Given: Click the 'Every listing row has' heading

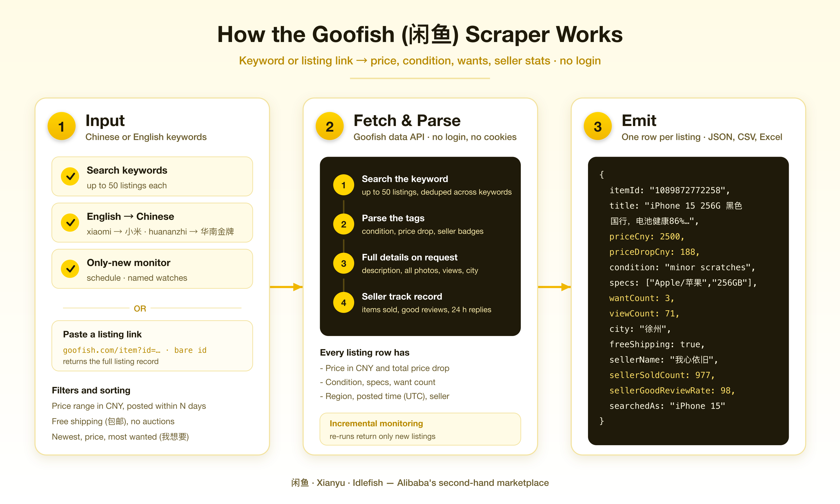Looking at the screenshot, I should tap(364, 353).
